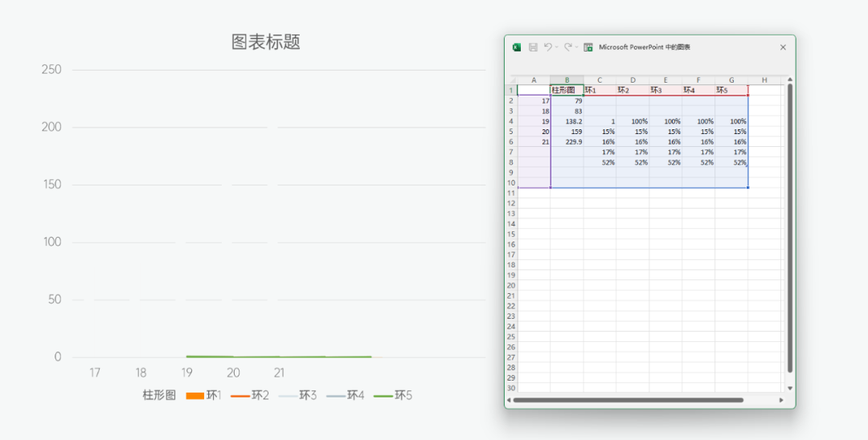The width and height of the screenshot is (868, 440).
Task: Click the vertical scrollbar down arrow
Action: point(790,388)
